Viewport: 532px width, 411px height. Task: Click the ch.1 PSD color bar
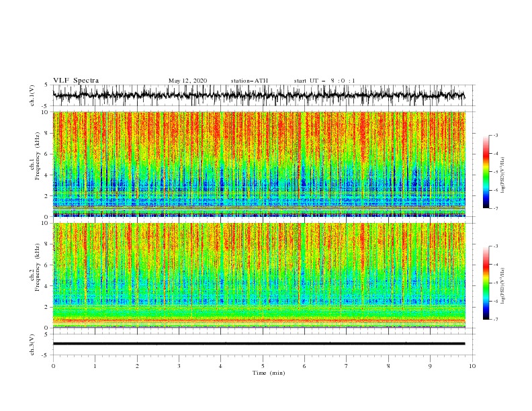click(486, 172)
